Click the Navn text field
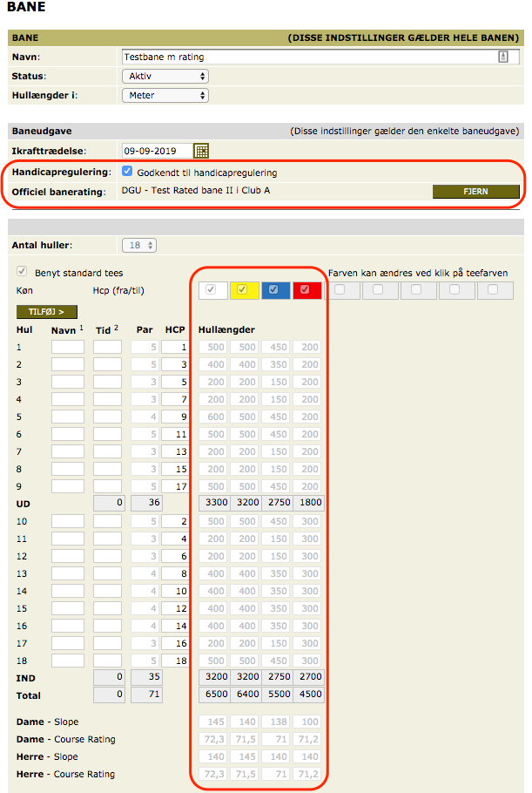The width and height of the screenshot is (532, 793). pyautogui.click(x=309, y=57)
